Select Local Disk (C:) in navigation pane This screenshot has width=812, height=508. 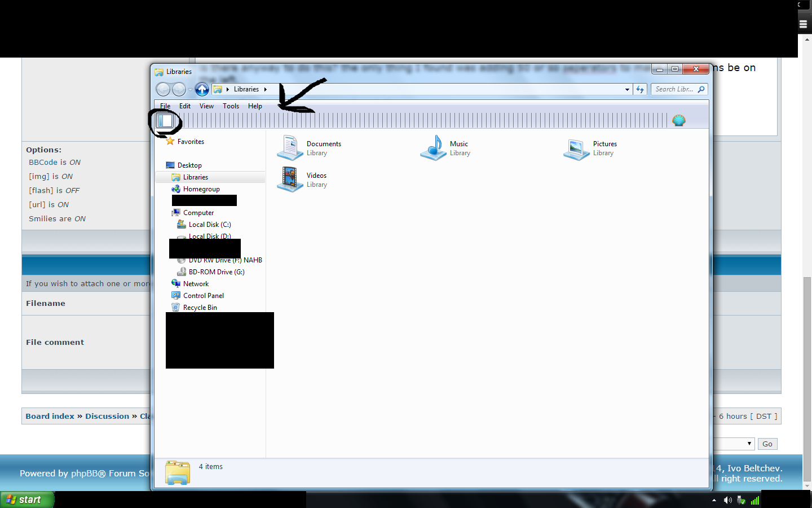point(209,225)
